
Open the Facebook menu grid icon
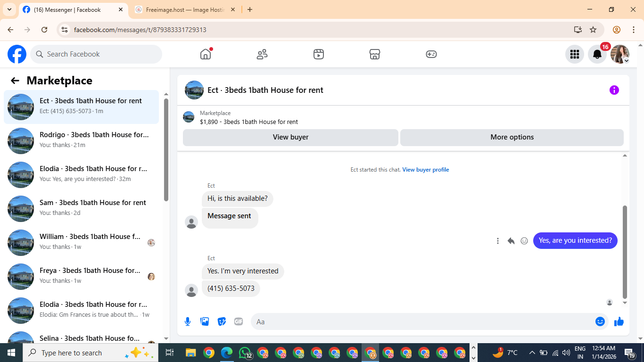(x=575, y=54)
